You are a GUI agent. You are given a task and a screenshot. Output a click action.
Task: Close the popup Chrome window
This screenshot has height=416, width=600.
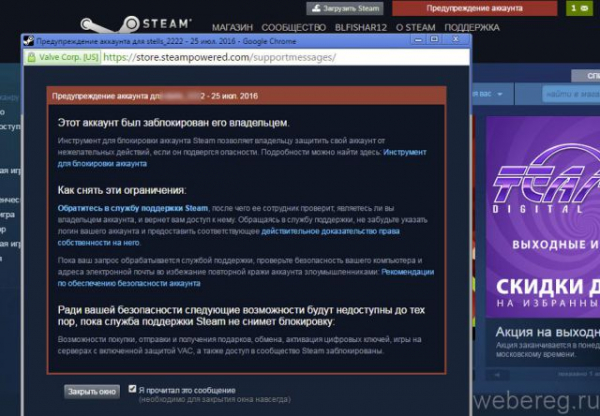pos(455,39)
